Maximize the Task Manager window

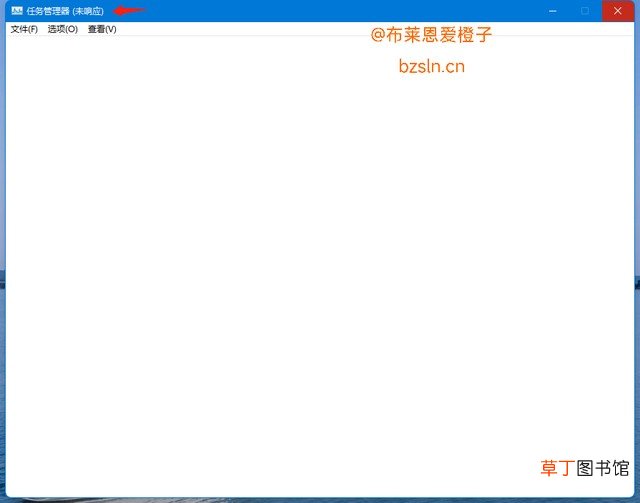click(585, 11)
